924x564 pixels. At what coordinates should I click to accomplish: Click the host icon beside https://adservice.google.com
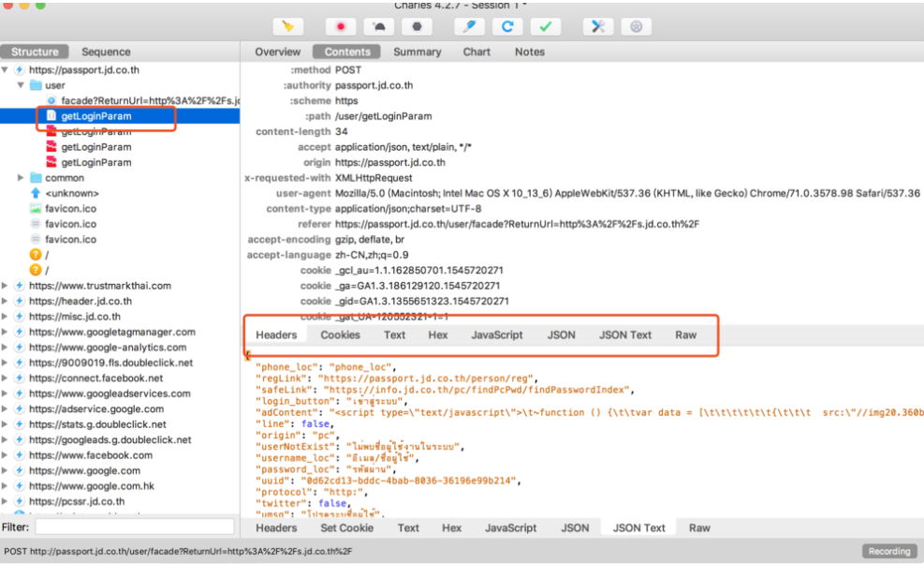point(20,408)
